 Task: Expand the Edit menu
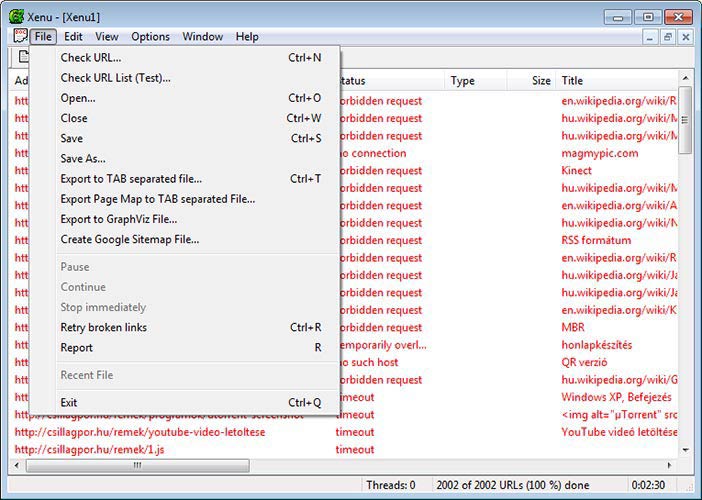73,37
